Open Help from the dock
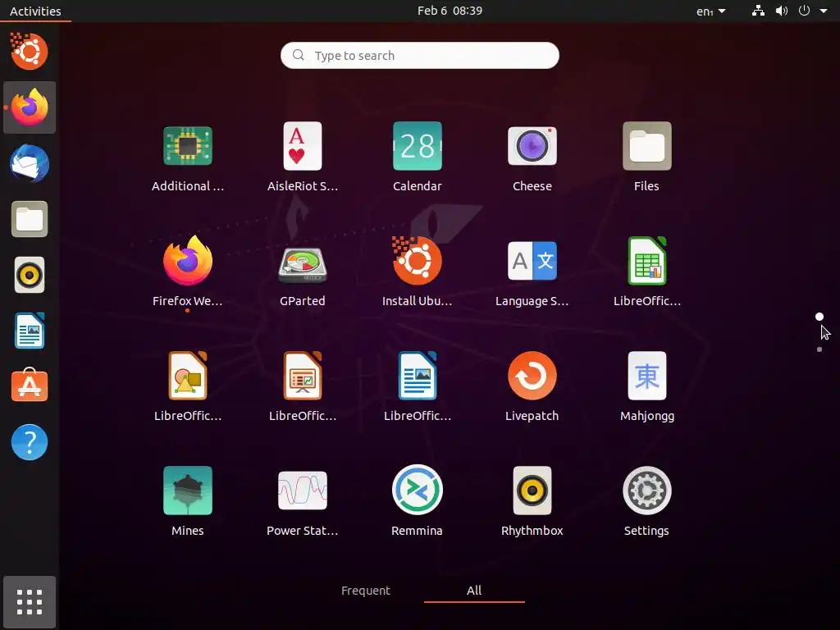The image size is (840, 630). pyautogui.click(x=30, y=442)
